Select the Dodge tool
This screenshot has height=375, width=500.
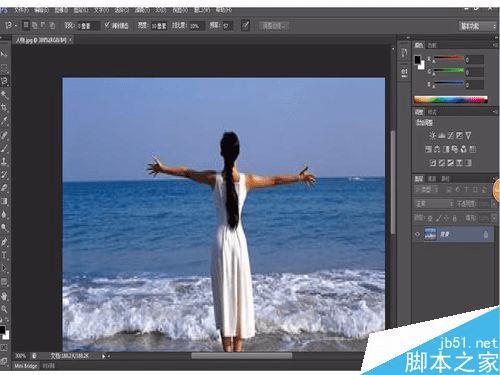coord(4,228)
